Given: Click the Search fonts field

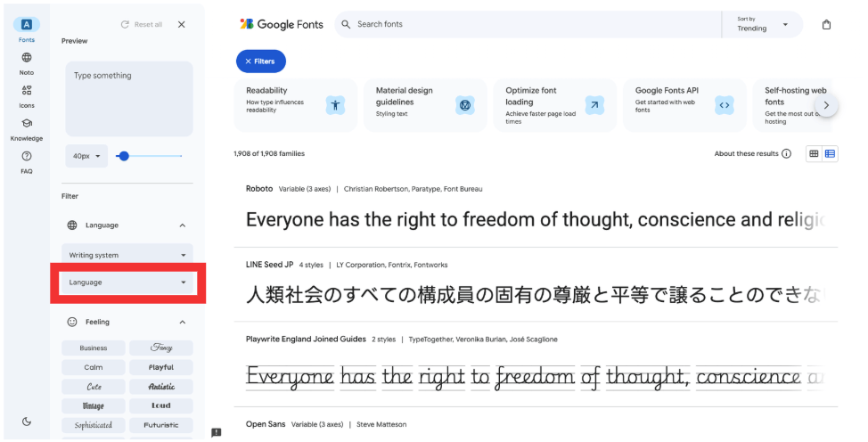Looking at the screenshot, I should point(535,25).
